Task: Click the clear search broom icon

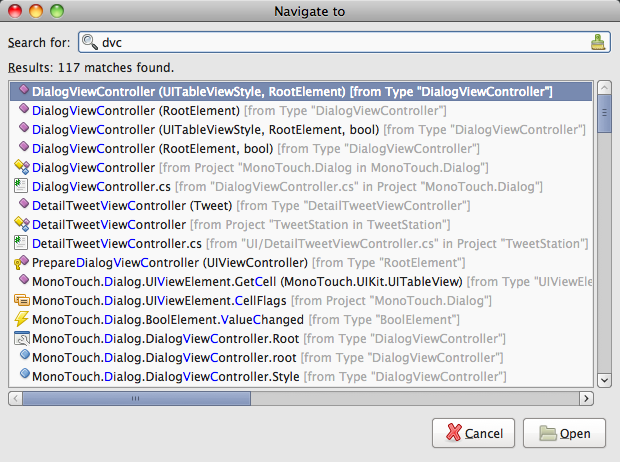Action: (598, 42)
